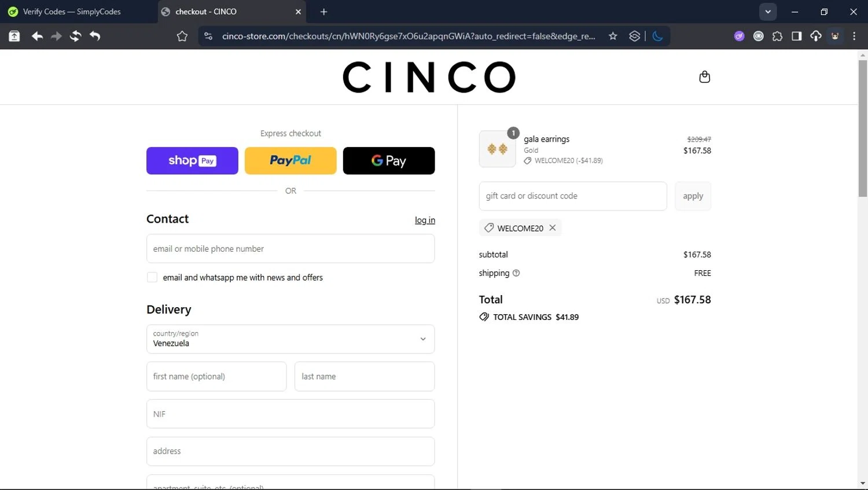
Task: Click the first name (optional) field
Action: point(216,377)
